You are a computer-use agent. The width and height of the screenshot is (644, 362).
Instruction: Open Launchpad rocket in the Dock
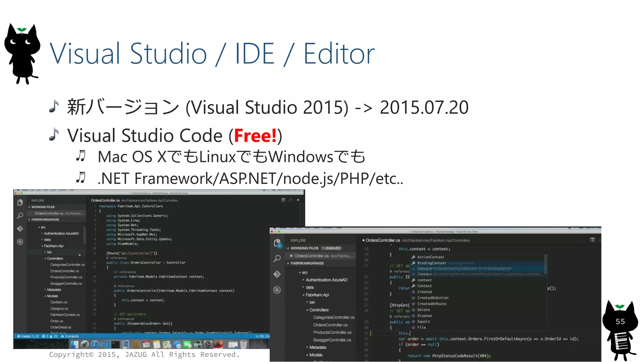click(85, 344)
